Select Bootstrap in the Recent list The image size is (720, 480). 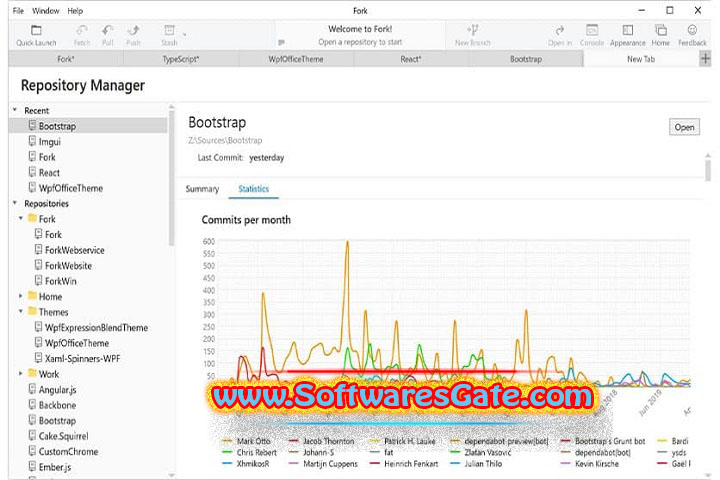click(88, 126)
